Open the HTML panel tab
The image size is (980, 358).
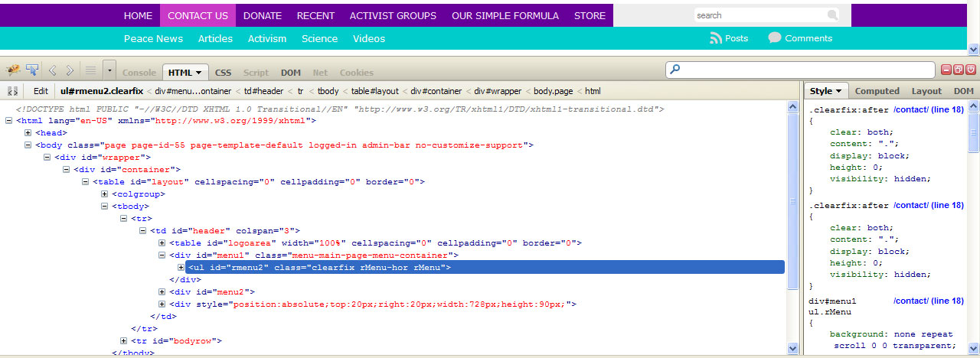(185, 73)
